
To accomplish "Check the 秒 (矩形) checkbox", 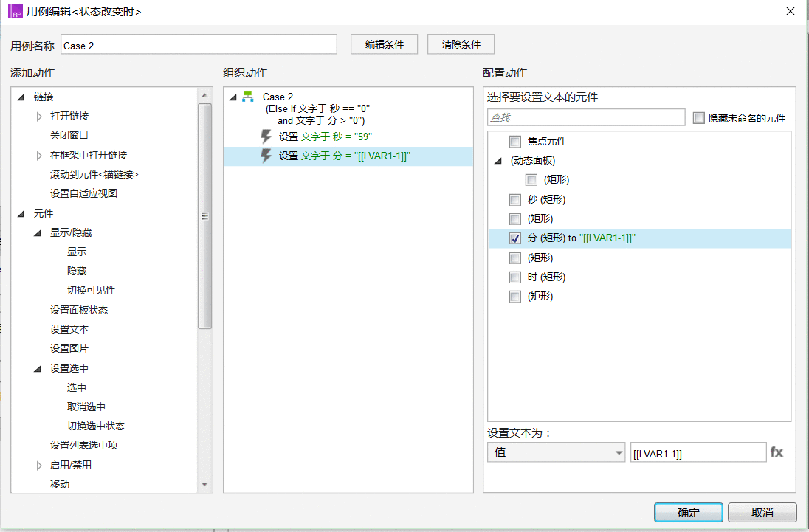I will pos(515,199).
